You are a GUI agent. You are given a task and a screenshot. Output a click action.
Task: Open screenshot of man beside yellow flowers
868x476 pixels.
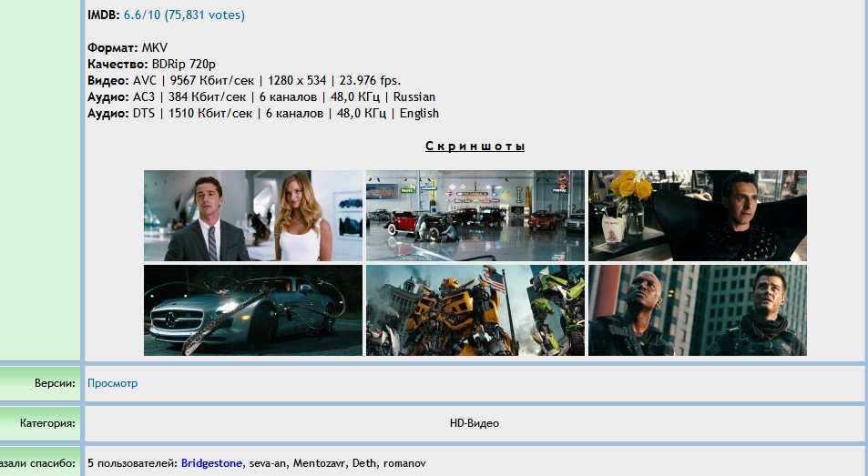[698, 216]
